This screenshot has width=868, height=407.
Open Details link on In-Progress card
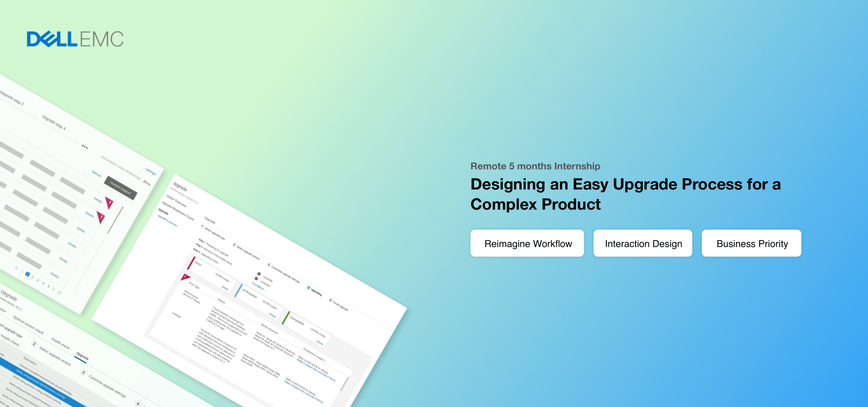pos(272,315)
